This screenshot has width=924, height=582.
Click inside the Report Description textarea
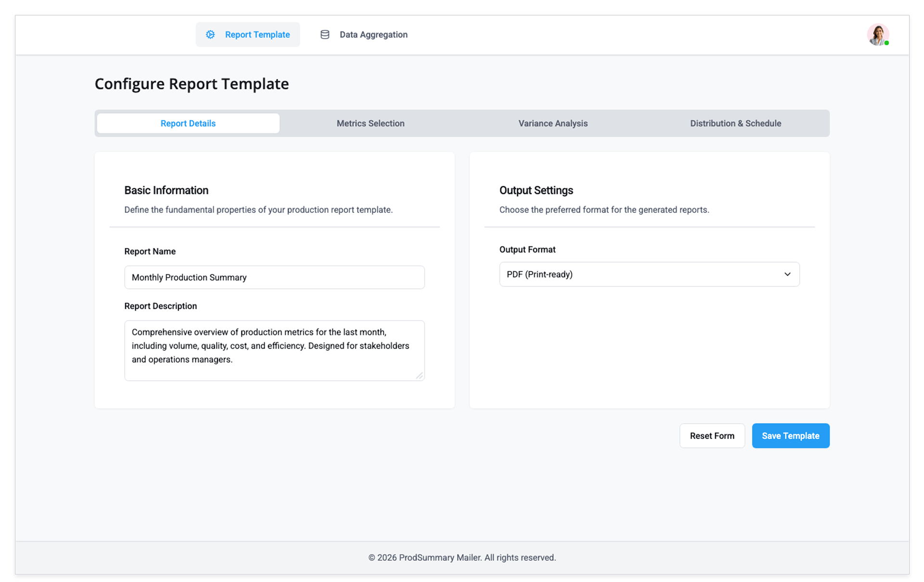click(x=274, y=350)
